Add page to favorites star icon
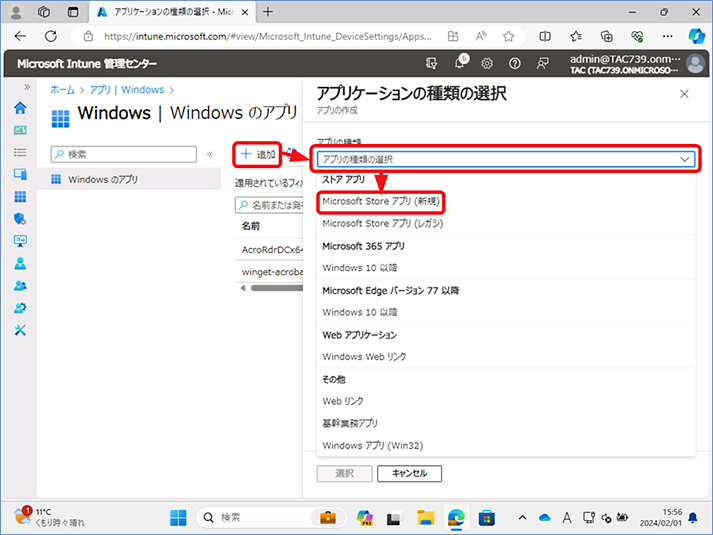Image resolution: width=713 pixels, height=535 pixels. (x=508, y=36)
